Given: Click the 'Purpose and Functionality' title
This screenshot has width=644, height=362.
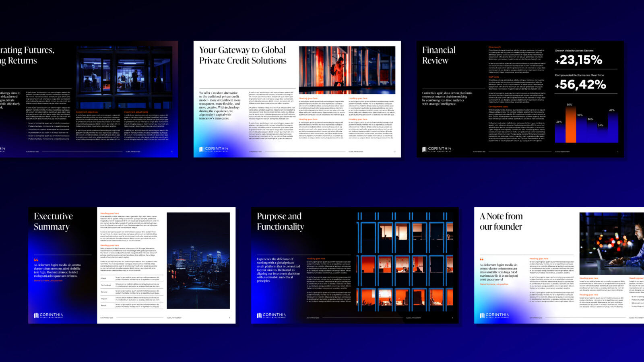Looking at the screenshot, I should [280, 221].
